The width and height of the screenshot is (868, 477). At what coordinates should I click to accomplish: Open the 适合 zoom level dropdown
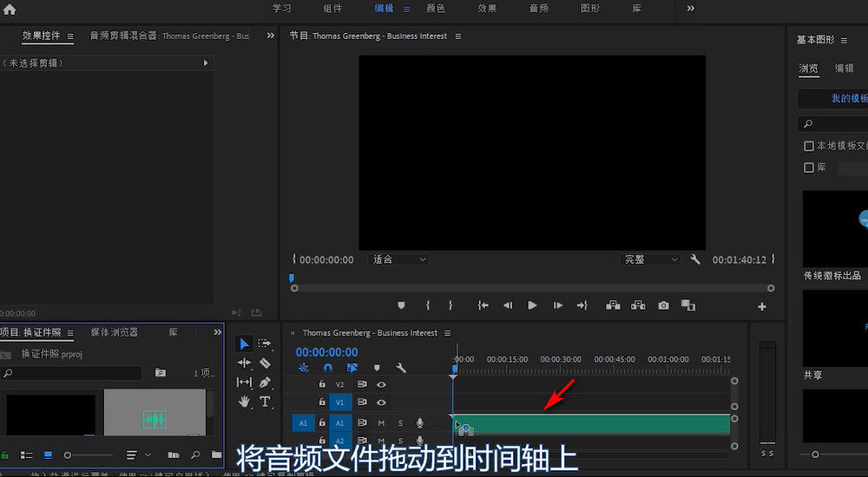pyautogui.click(x=398, y=259)
